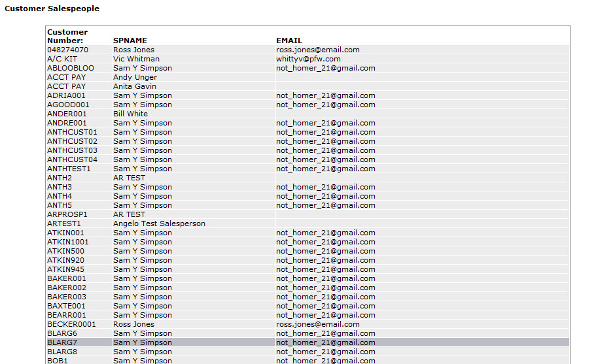Click the email in the ATKIN500 row
Screen dimensions: 613x364
coord(326,251)
